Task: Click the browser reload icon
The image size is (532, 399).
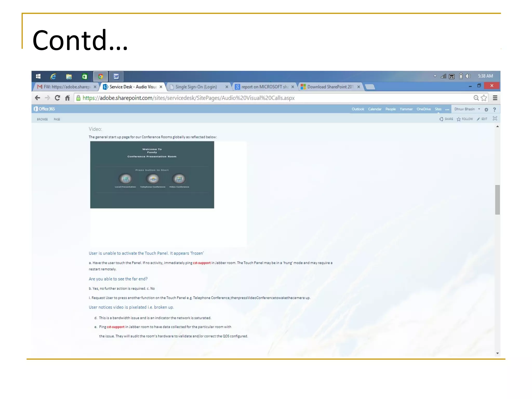Action: 57,98
